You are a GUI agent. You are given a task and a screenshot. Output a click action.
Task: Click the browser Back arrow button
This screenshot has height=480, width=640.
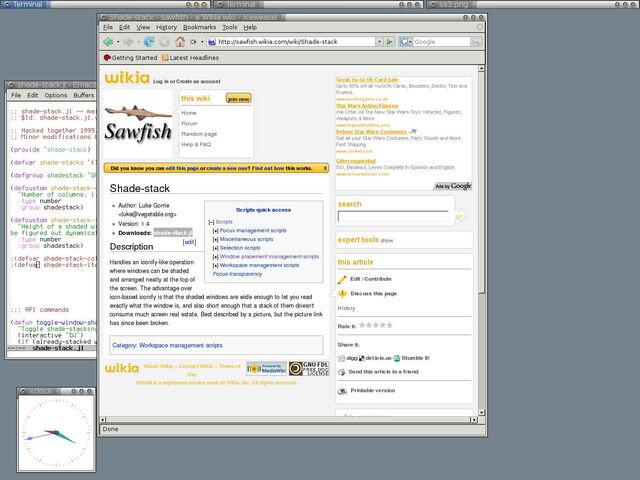[x=108, y=42]
